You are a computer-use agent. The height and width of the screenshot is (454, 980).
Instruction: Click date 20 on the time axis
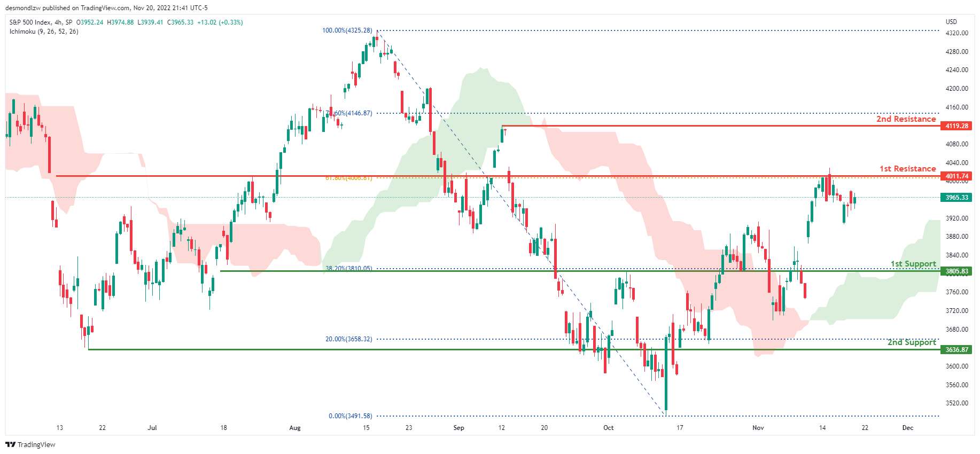544,428
